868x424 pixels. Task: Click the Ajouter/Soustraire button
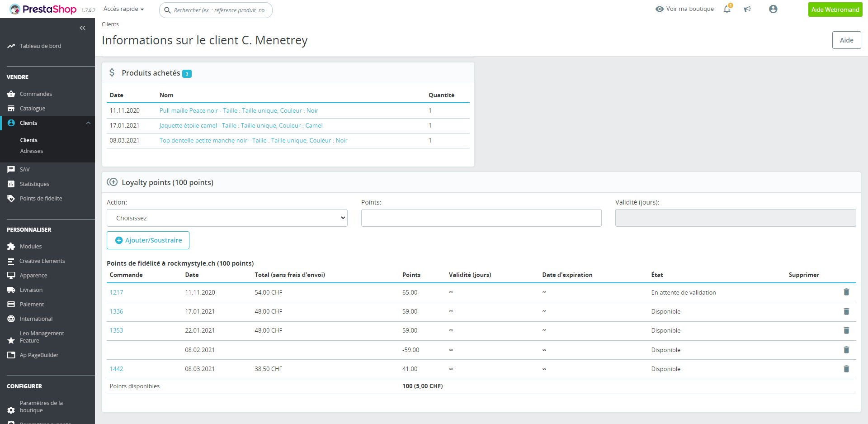coord(148,240)
